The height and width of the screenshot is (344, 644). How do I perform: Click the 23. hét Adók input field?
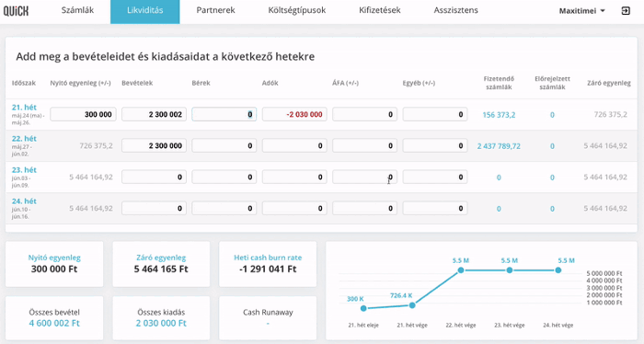pos(294,177)
